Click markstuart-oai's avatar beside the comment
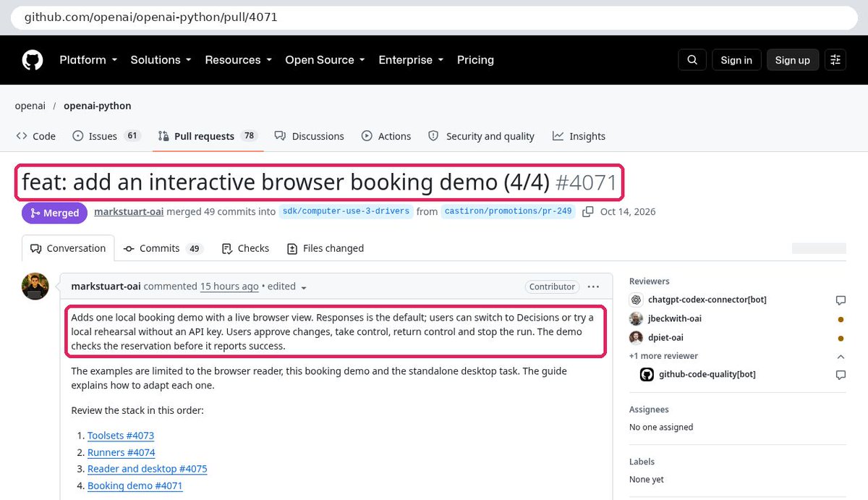The image size is (868, 500). (x=35, y=287)
